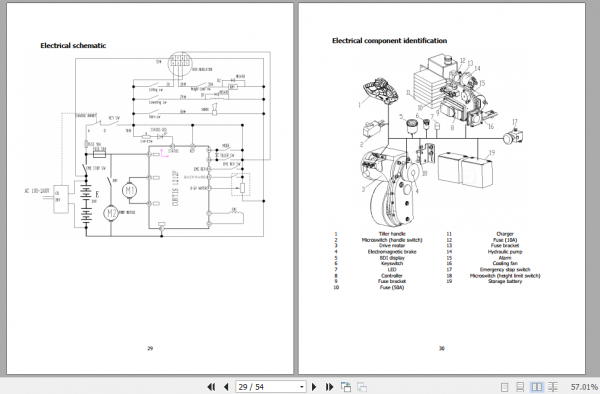Click the 'Keyswitch' legend entry

(x=392, y=264)
